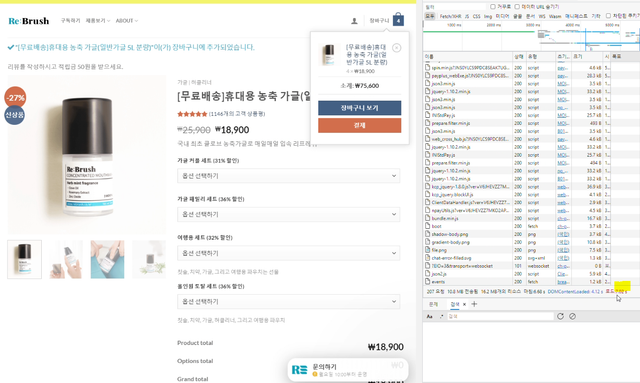This screenshot has width=640, height=383.
Task: Open 여행용 세트 option dropdown
Action: click(x=289, y=253)
